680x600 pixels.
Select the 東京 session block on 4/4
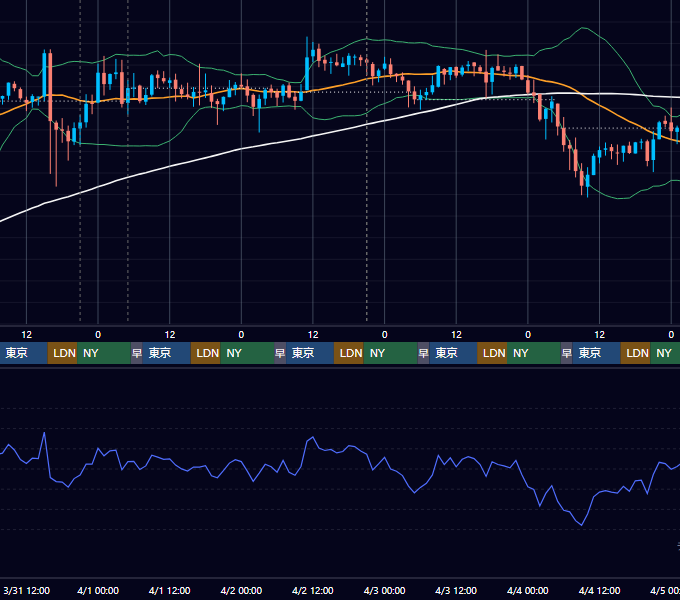(x=596, y=353)
